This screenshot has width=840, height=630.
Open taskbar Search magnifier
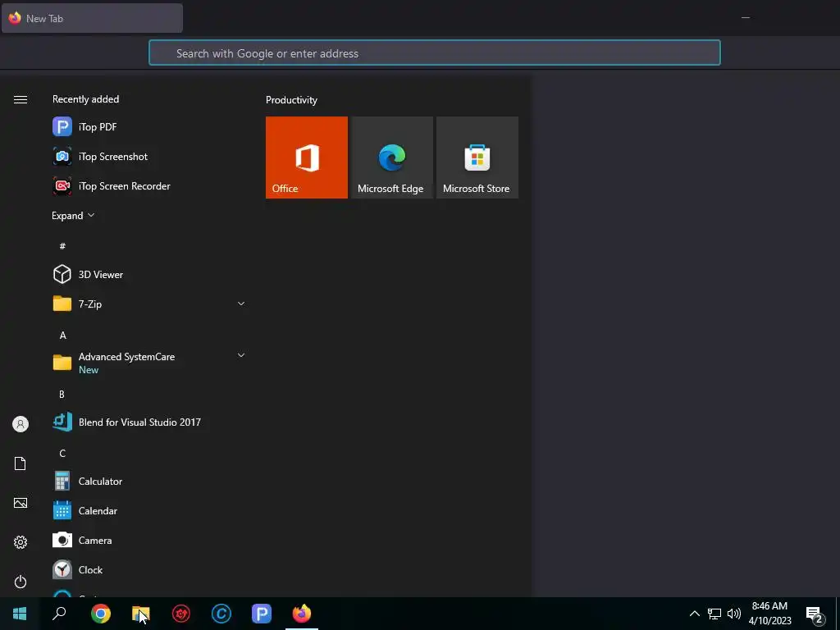pyautogui.click(x=59, y=614)
